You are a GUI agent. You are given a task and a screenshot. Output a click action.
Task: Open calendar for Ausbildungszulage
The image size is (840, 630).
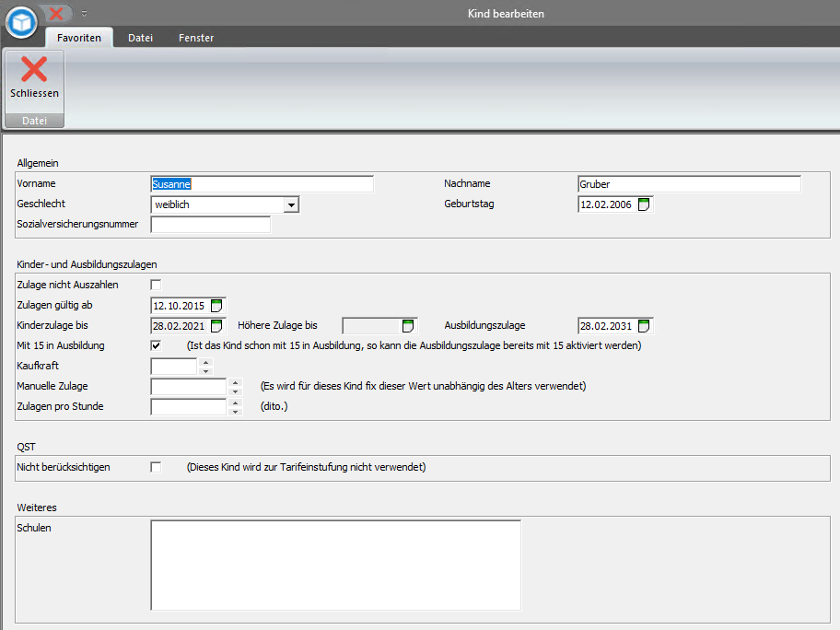(644, 326)
